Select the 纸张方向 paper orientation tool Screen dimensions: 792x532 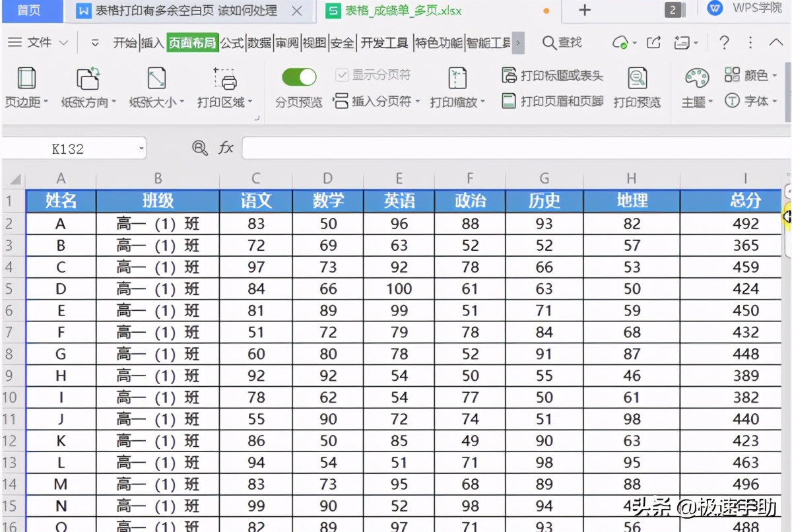pyautogui.click(x=87, y=86)
